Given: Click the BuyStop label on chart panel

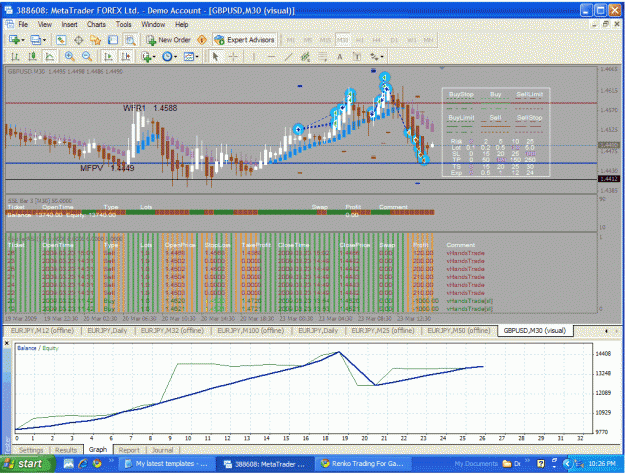Looking at the screenshot, I should click(x=461, y=94).
